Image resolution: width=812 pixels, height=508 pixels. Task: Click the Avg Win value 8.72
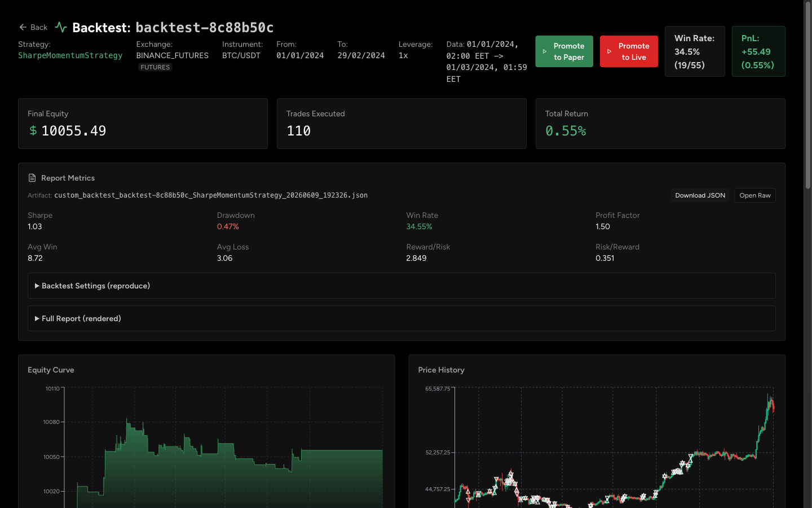(35, 258)
